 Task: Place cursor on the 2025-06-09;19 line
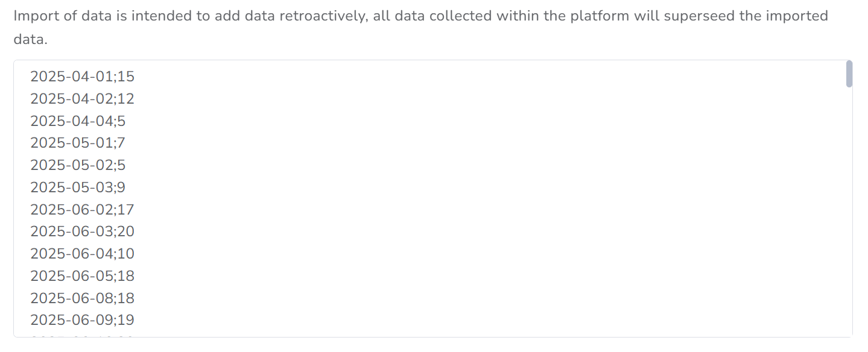coord(82,320)
